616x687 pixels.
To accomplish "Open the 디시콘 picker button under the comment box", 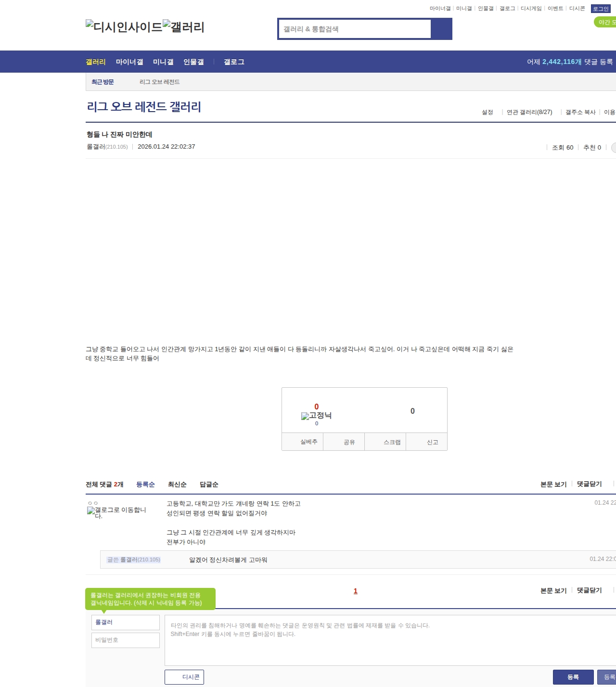I will tap(184, 677).
